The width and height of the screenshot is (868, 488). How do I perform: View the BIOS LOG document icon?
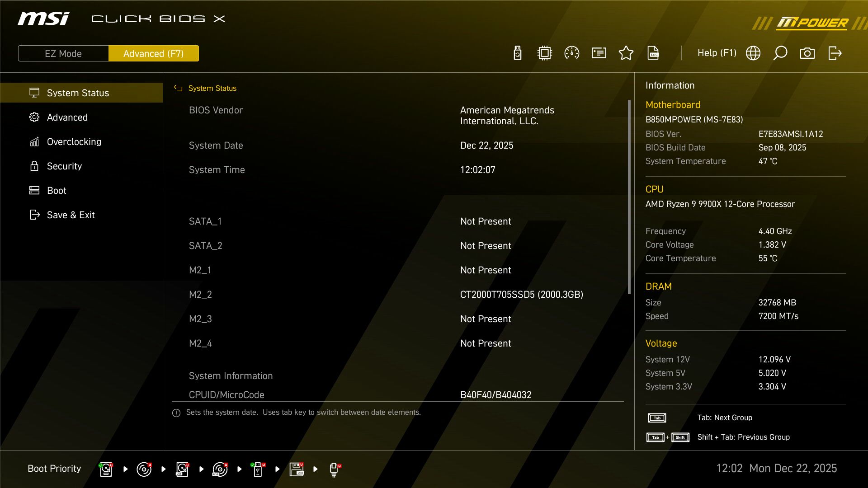pyautogui.click(x=653, y=53)
